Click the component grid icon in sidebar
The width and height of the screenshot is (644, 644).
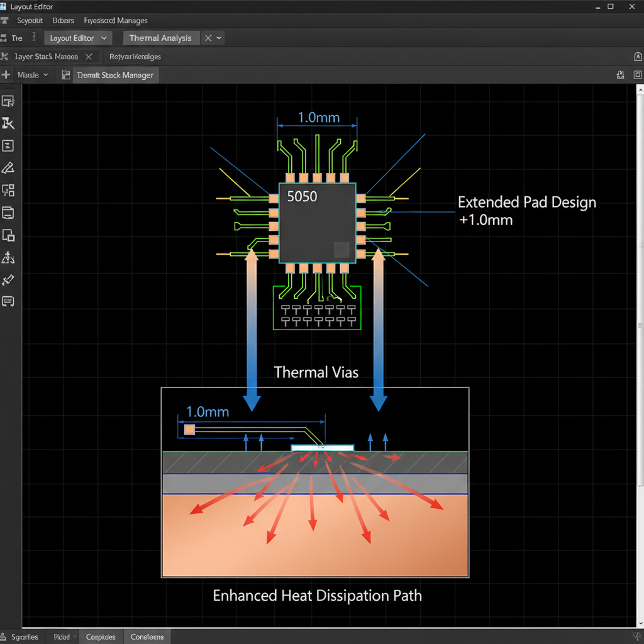tap(8, 190)
